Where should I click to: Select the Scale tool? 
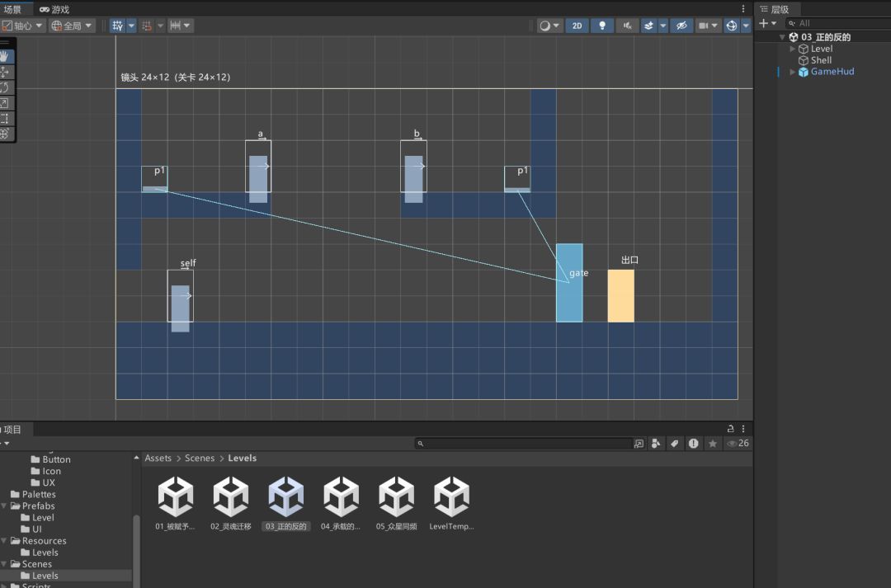click(x=5, y=103)
